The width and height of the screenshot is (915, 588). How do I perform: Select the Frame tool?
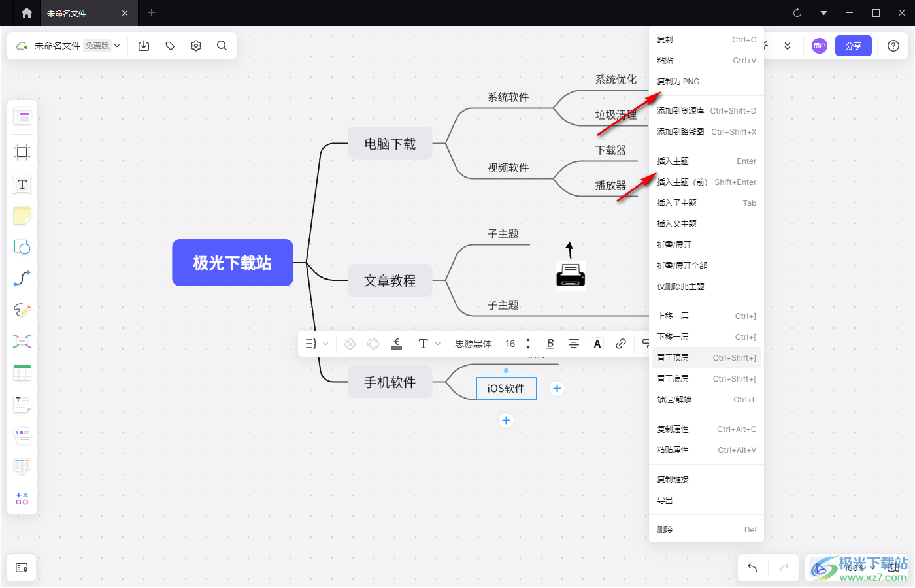pos(22,152)
